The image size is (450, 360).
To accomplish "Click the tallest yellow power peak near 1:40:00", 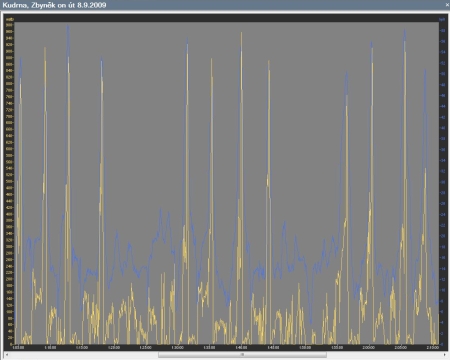I will point(241,33).
